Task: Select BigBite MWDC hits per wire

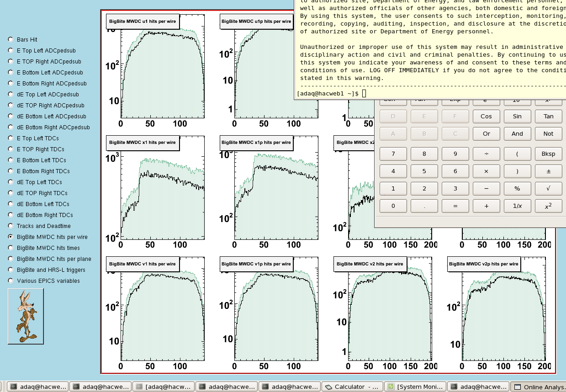Action: (11, 237)
